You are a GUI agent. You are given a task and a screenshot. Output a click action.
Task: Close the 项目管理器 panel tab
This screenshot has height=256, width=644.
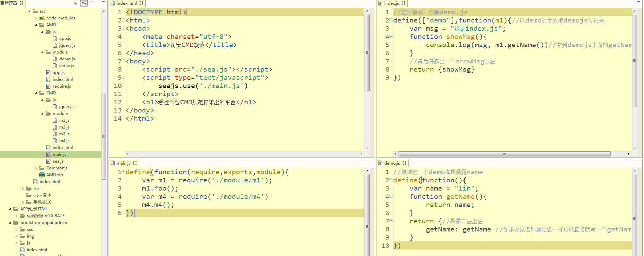tap(21, 3)
